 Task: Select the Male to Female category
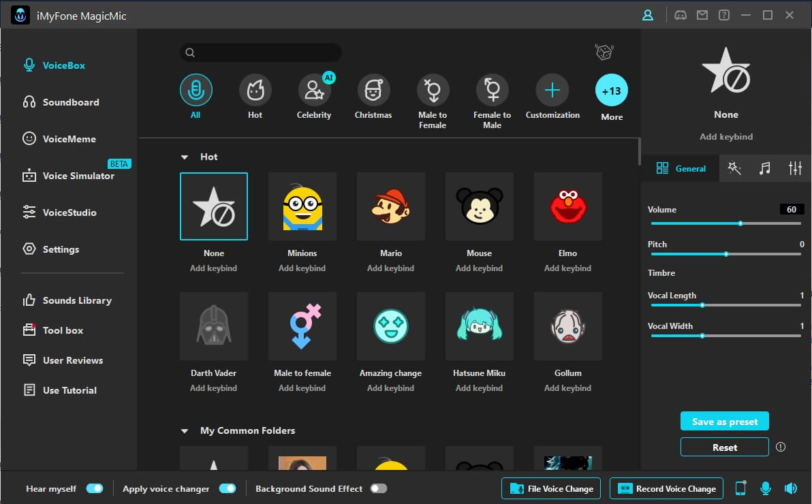point(433,90)
